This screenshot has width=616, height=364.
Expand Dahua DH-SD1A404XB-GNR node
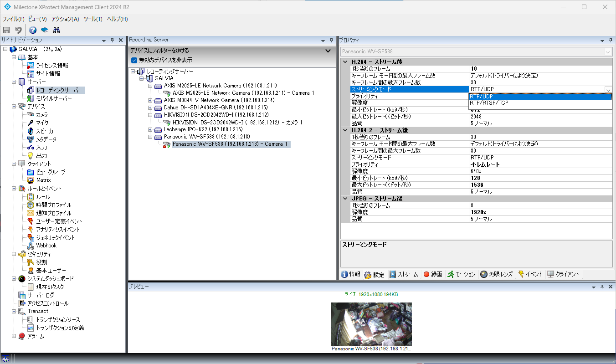[150, 108]
